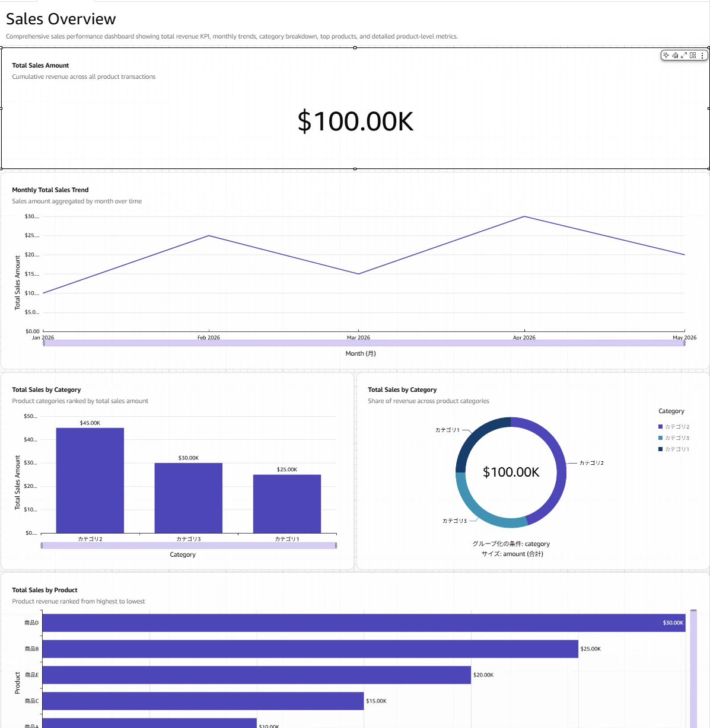Click bar chart 'Total Sales by Category' title

[x=46, y=389]
